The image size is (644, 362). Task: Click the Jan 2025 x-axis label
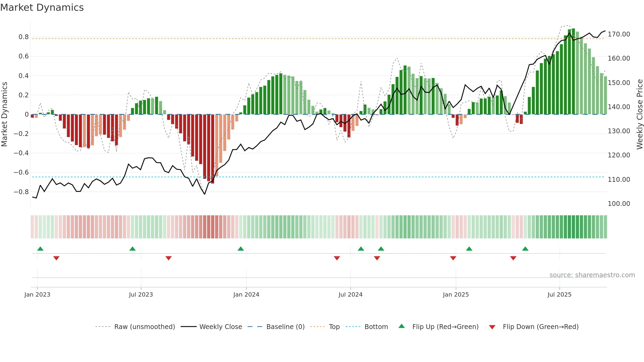point(456,294)
